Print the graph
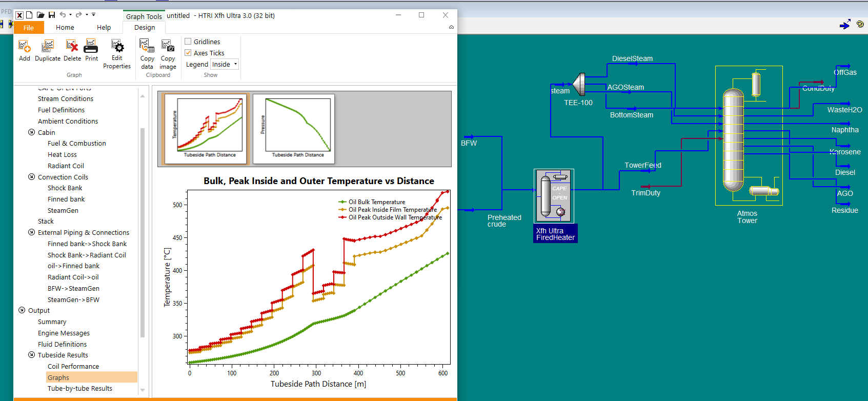868x401 pixels. (x=91, y=51)
